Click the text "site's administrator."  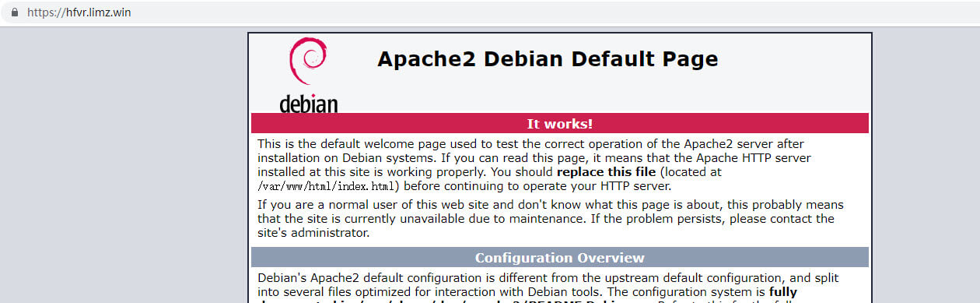(313, 232)
